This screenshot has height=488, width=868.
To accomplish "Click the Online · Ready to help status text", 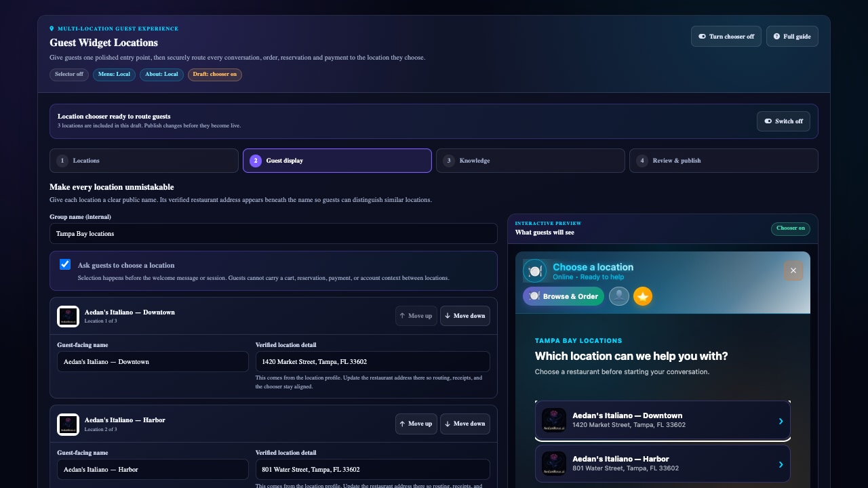I will coord(589,277).
